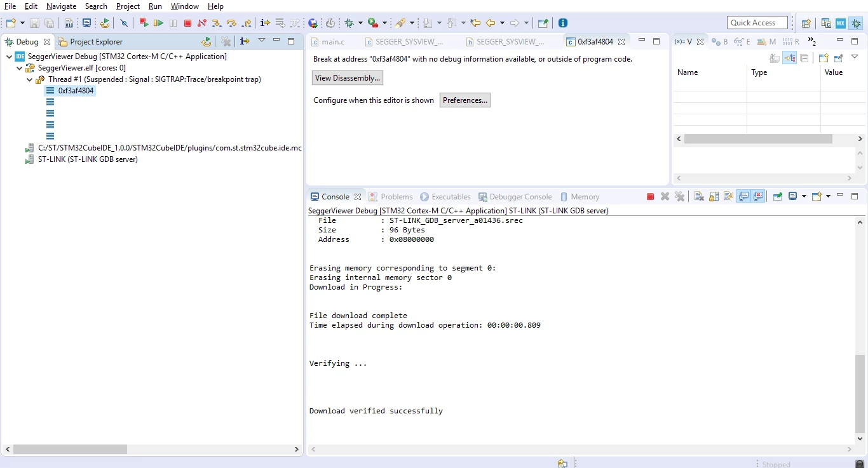
Task: Click the View Disassembly button
Action: pos(348,78)
